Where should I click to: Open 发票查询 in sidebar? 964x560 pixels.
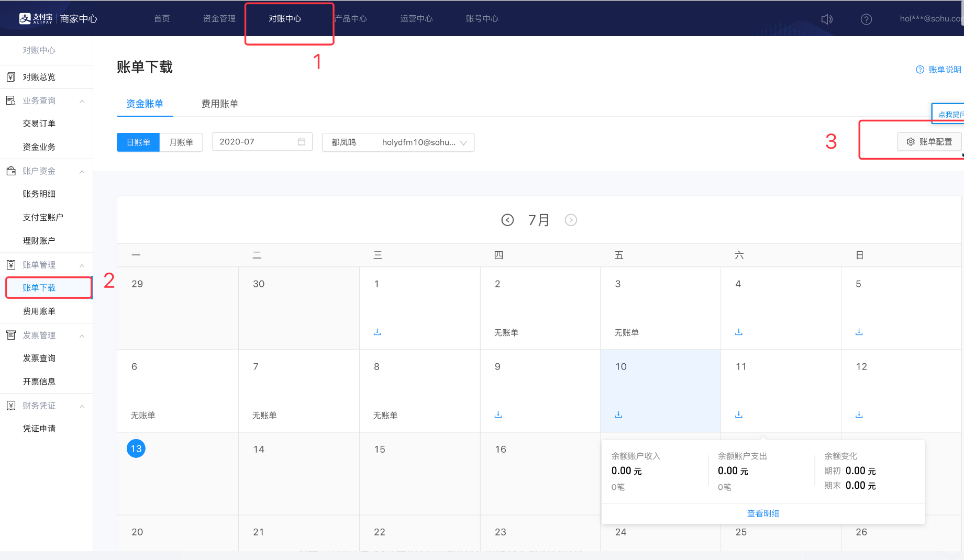coord(39,359)
